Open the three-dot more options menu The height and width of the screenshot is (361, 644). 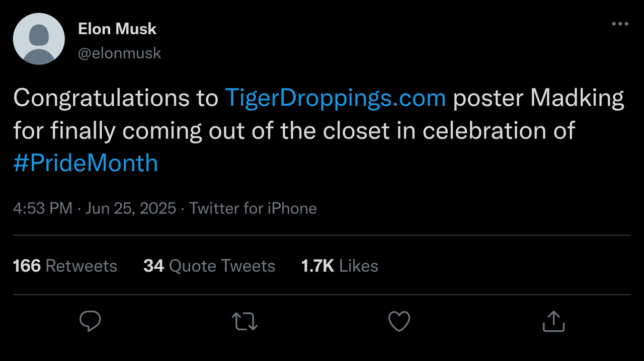(x=619, y=24)
